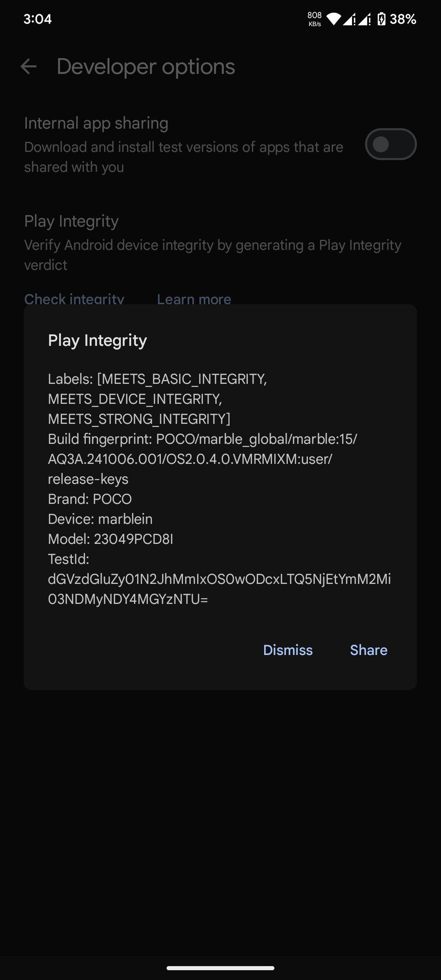Open the Learn more link

coord(194,299)
